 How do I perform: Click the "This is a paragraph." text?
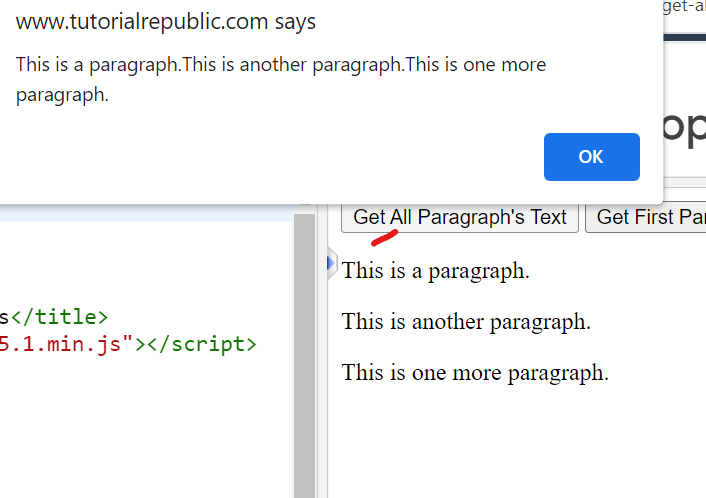[x=435, y=270]
